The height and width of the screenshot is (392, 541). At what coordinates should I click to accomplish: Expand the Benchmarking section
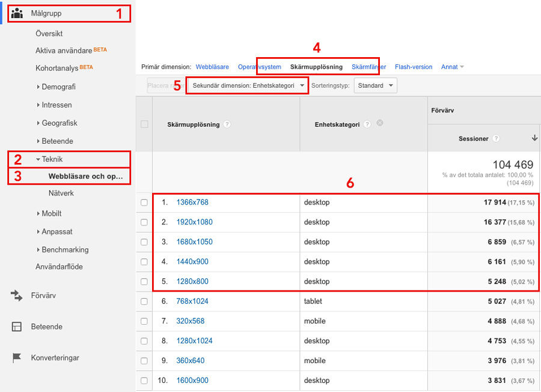coord(63,250)
